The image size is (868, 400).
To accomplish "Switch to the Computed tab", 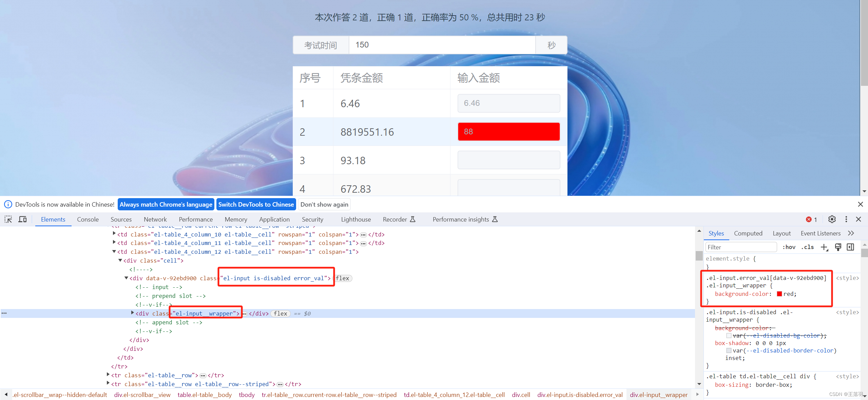I will 748,233.
